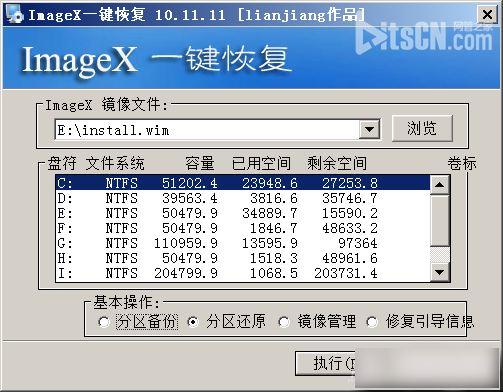Select the D: partition row
This screenshot has width=503, height=392.
[243, 198]
